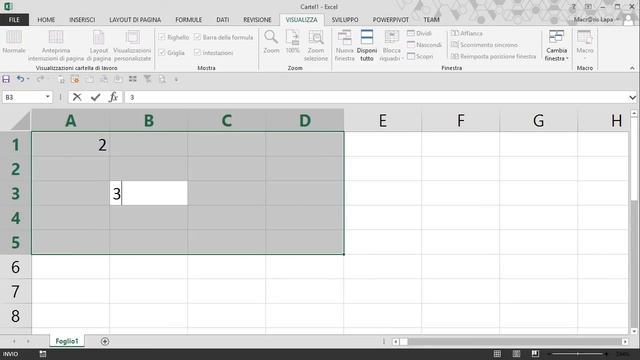The width and height of the screenshot is (640, 360).
Task: Click horizontal scrollbar right arrow
Action: tap(625, 342)
